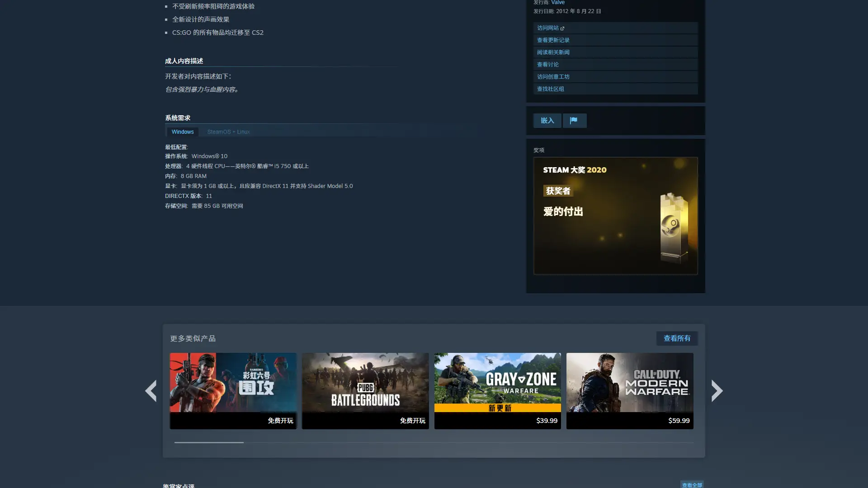Click the 嵌入 embed button
This screenshot has height=488, width=868.
(x=547, y=120)
